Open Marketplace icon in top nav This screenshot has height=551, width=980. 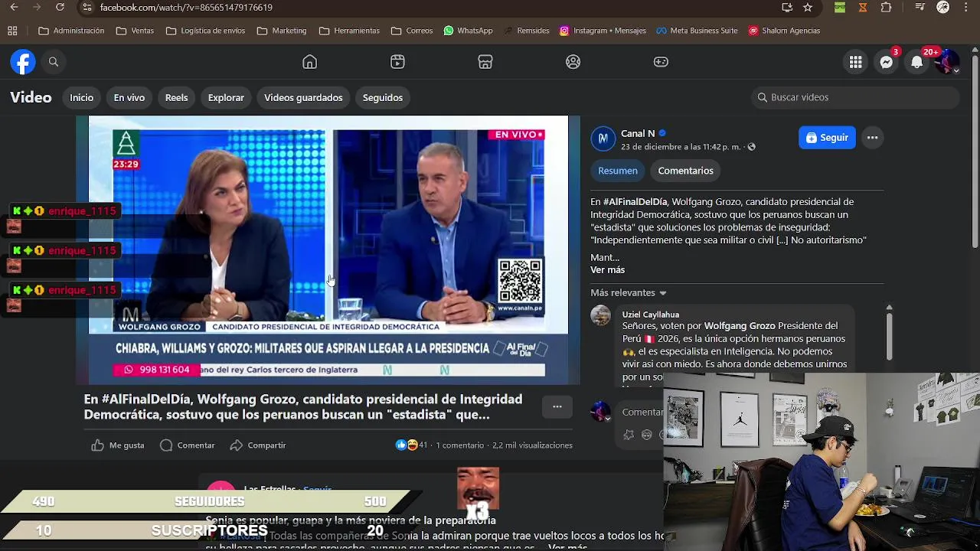click(x=485, y=62)
